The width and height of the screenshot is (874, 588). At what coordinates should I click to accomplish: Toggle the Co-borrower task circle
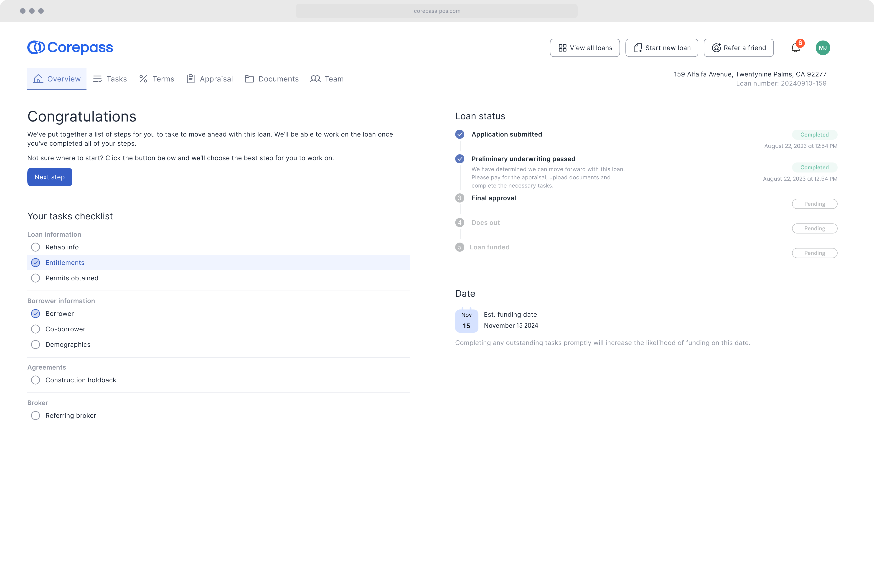(x=36, y=329)
